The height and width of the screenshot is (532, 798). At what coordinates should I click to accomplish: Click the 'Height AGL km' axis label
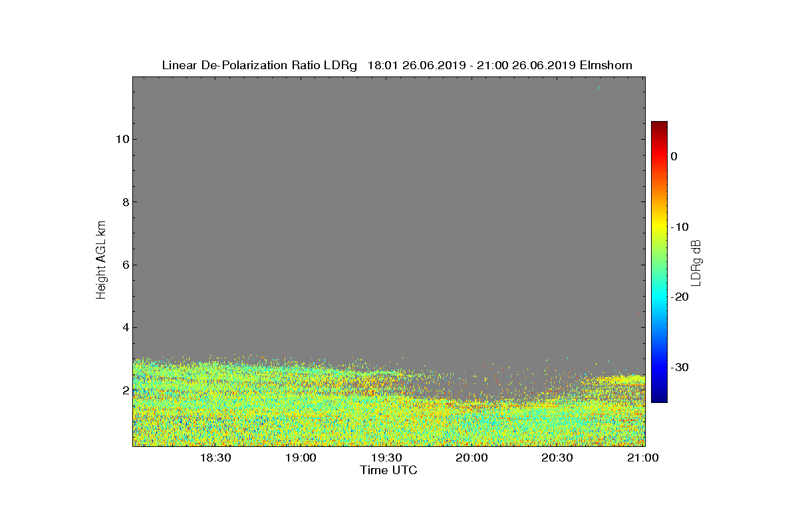pos(101,260)
